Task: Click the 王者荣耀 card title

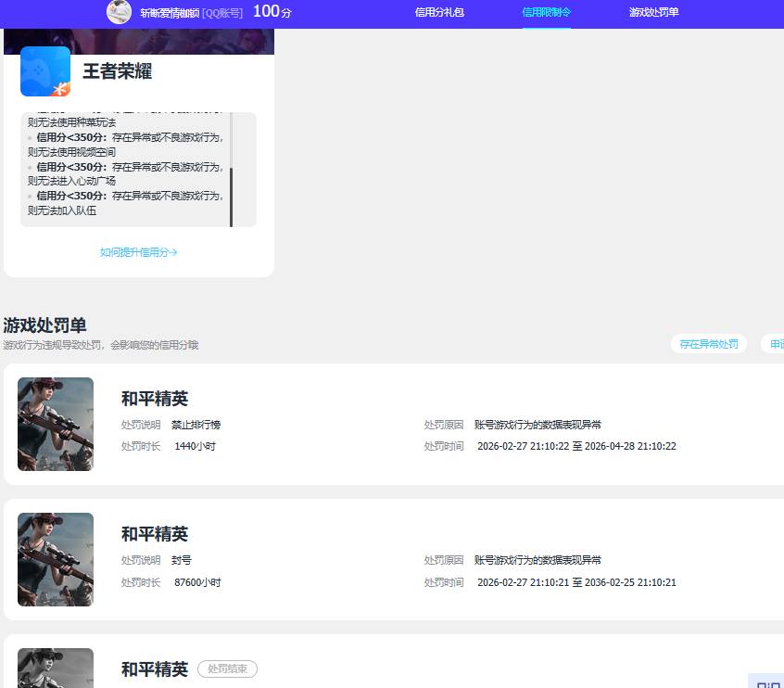Action: point(118,71)
